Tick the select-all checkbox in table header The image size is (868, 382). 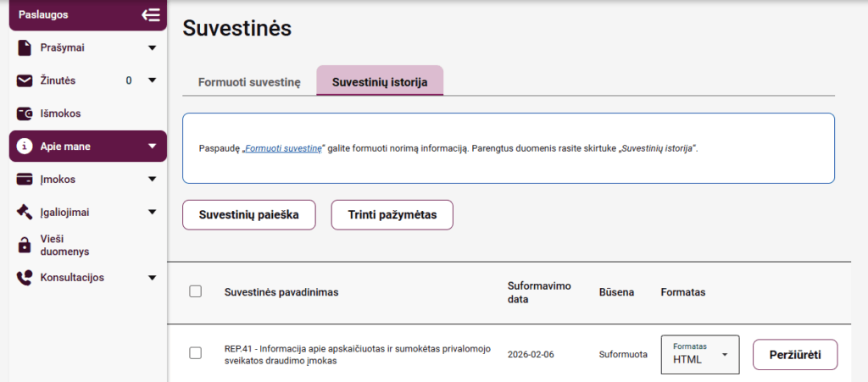point(196,291)
